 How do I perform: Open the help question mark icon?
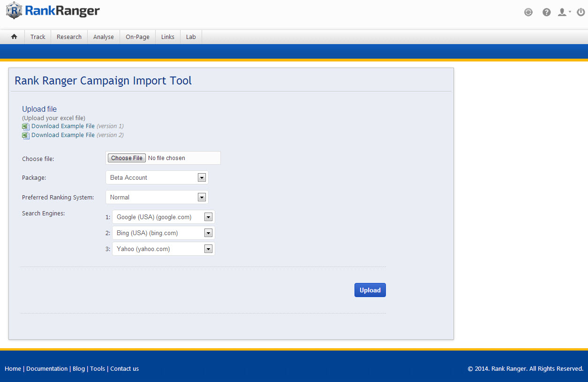(x=546, y=12)
